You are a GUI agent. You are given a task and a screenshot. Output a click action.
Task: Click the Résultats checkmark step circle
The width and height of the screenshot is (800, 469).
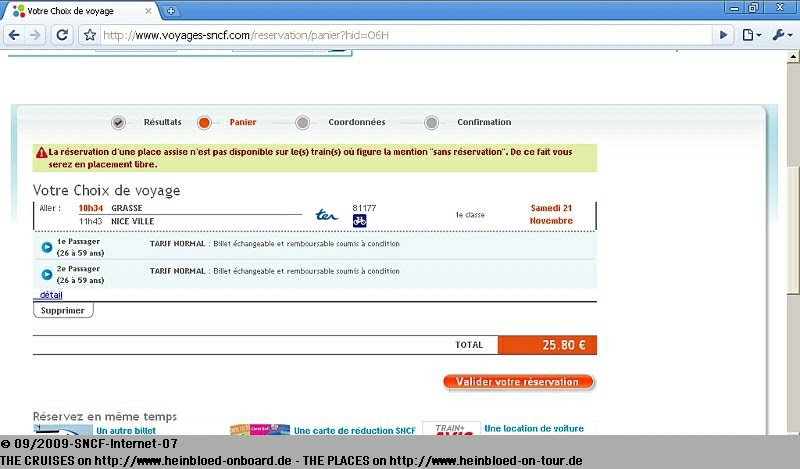(118, 122)
